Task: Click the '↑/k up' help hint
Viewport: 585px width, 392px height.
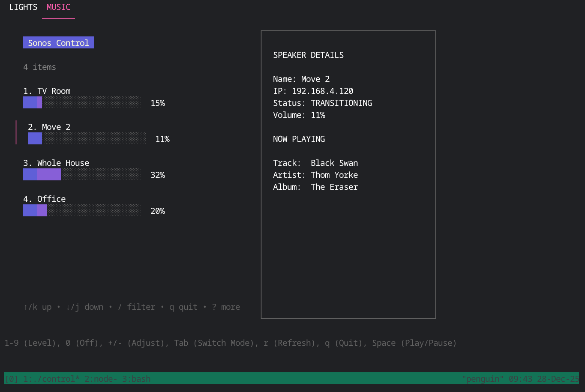Action: [x=37, y=307]
